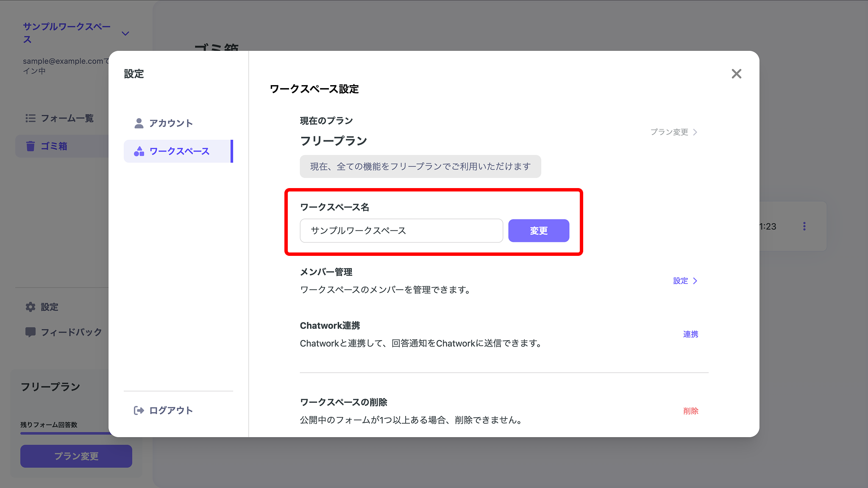Click the 変更 button to rename workspace

[538, 230]
